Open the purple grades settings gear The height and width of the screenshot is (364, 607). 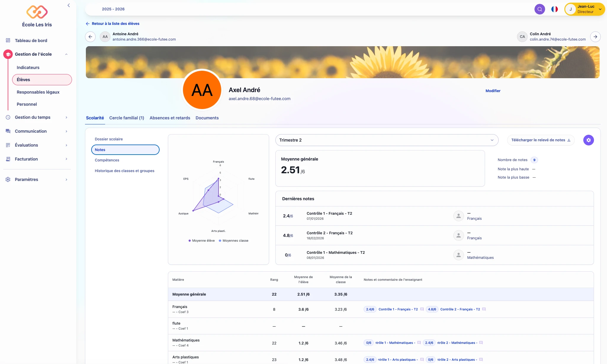tap(588, 140)
